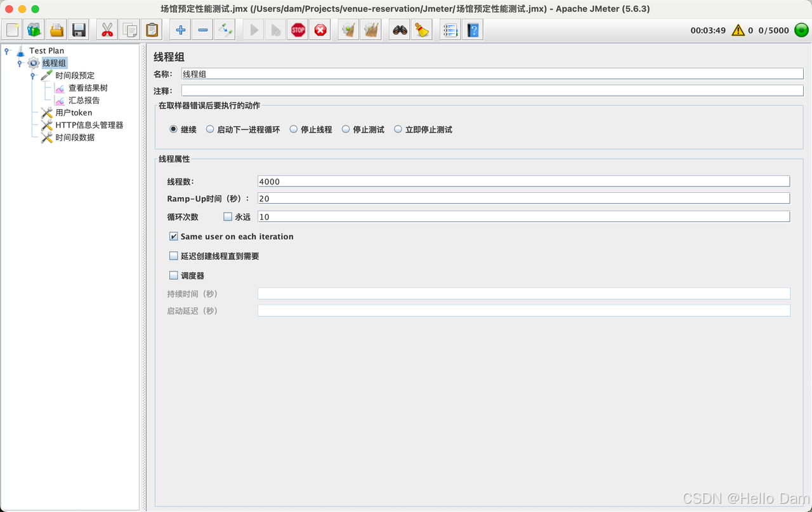Viewport: 812px width, 512px height.
Task: Click the 线程数 field showing 4000
Action: click(x=524, y=181)
